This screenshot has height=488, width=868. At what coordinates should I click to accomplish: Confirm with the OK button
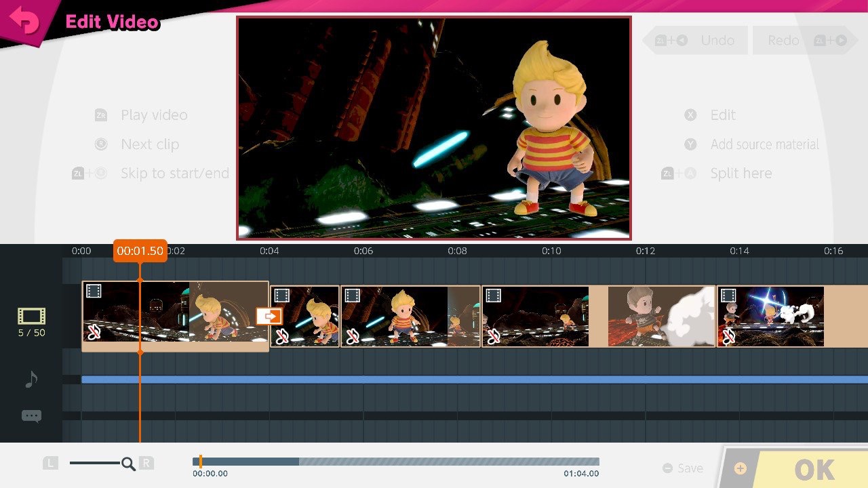click(793, 468)
